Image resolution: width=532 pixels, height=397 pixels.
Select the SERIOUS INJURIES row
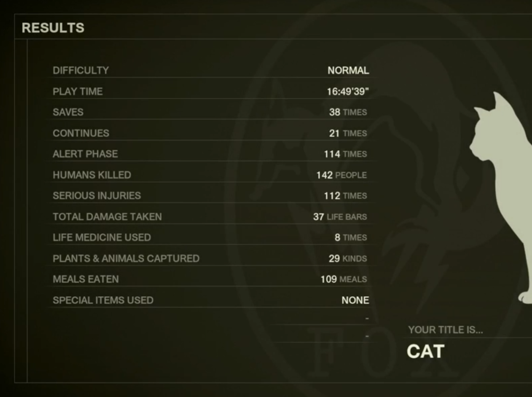[x=211, y=196]
